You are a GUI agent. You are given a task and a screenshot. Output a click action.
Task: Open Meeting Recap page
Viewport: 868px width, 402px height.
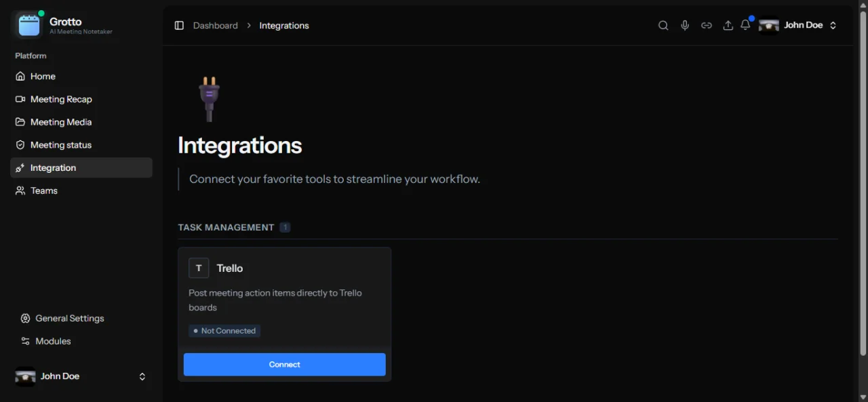click(81, 99)
